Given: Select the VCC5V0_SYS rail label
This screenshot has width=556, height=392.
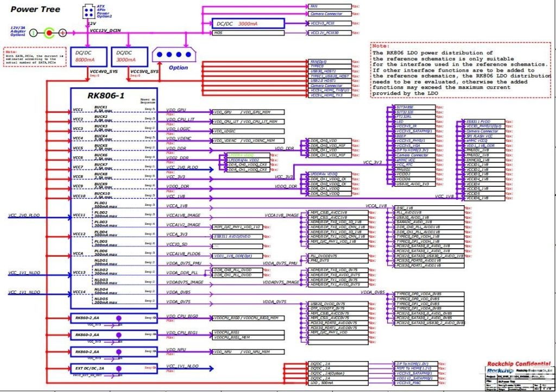Looking at the screenshot, I should pos(144,71).
